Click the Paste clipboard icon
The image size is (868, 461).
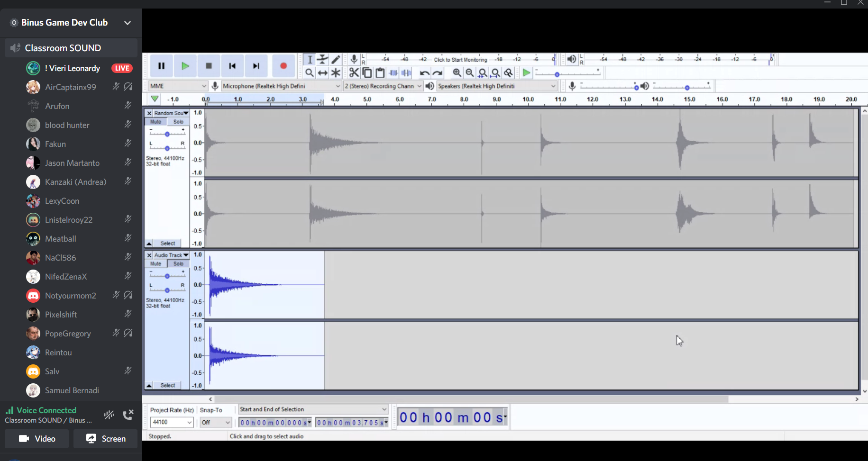coord(381,72)
